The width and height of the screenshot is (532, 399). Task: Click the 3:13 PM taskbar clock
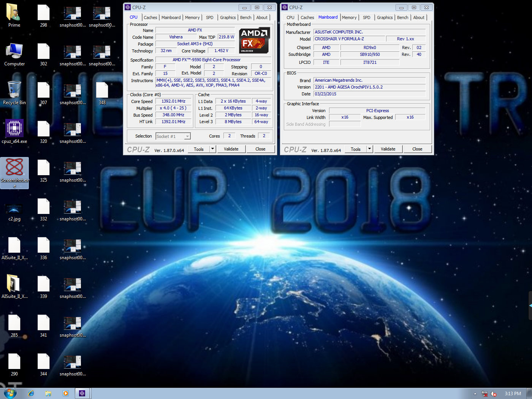point(513,394)
